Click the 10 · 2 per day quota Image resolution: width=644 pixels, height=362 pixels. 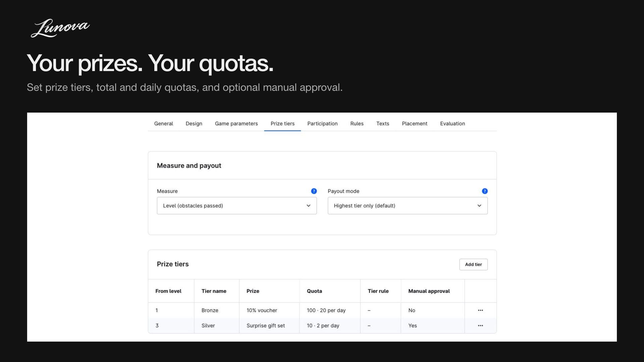323,325
